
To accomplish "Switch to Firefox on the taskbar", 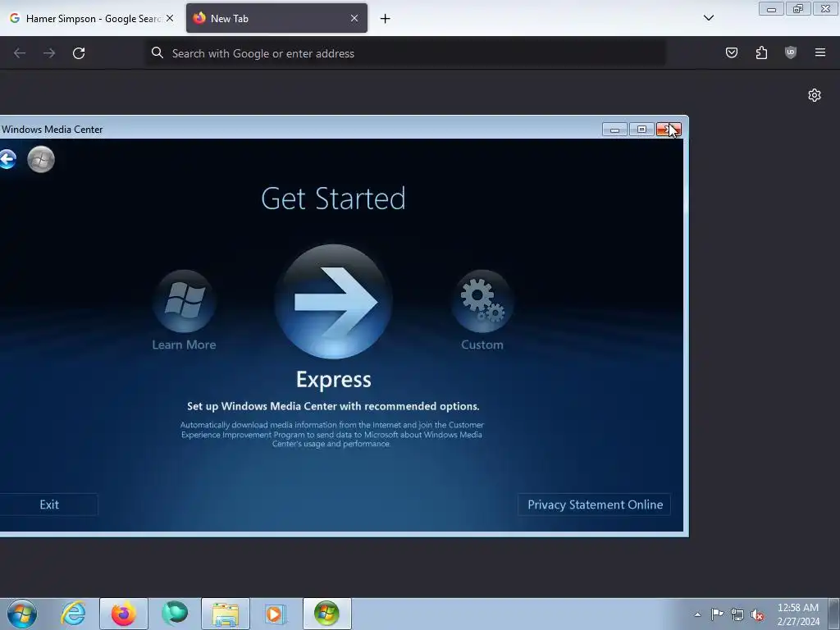I will click(x=123, y=614).
